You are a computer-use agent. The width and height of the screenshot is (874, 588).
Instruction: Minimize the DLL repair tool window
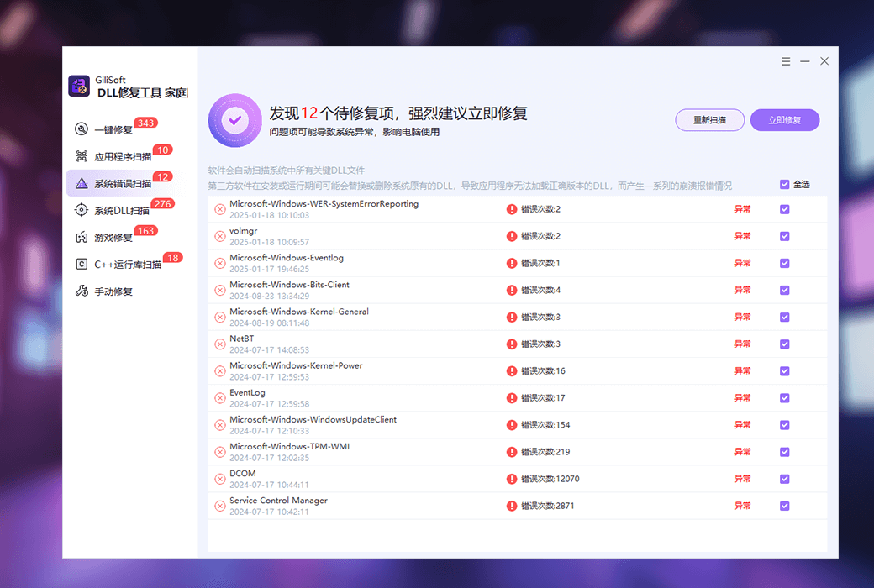coord(805,61)
